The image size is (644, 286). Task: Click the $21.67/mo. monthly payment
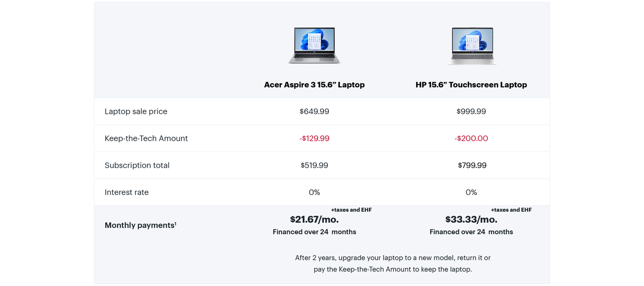click(314, 220)
